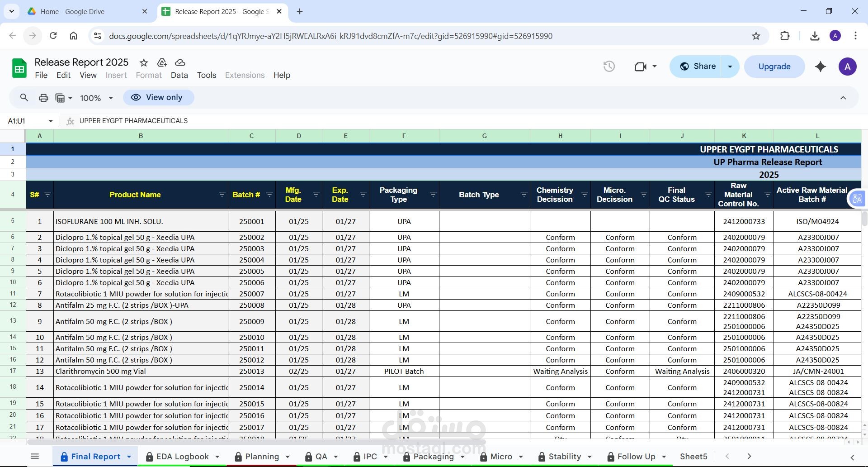Open version history clock icon

609,67
